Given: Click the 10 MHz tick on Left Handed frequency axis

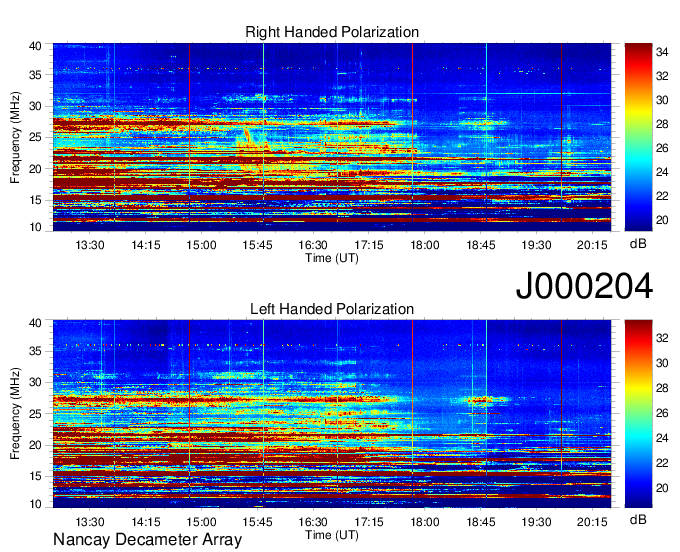Looking at the screenshot, I should coord(35,504).
